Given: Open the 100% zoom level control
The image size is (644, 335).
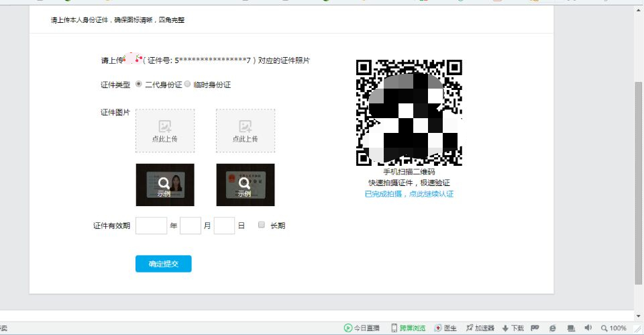Looking at the screenshot, I should click(x=614, y=328).
